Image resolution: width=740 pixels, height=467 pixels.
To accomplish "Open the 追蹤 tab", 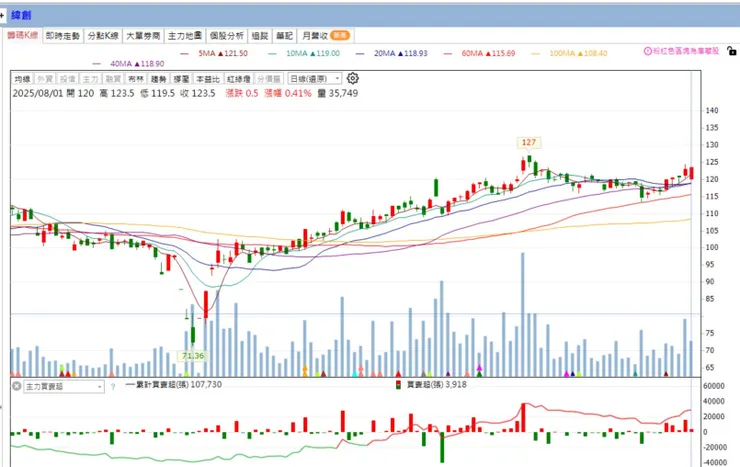I will (x=260, y=36).
